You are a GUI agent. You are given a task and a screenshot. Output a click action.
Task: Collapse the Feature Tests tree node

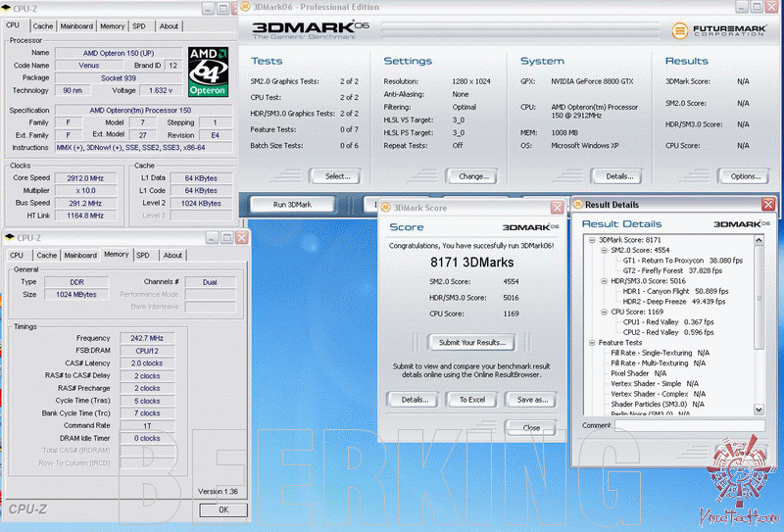point(593,343)
